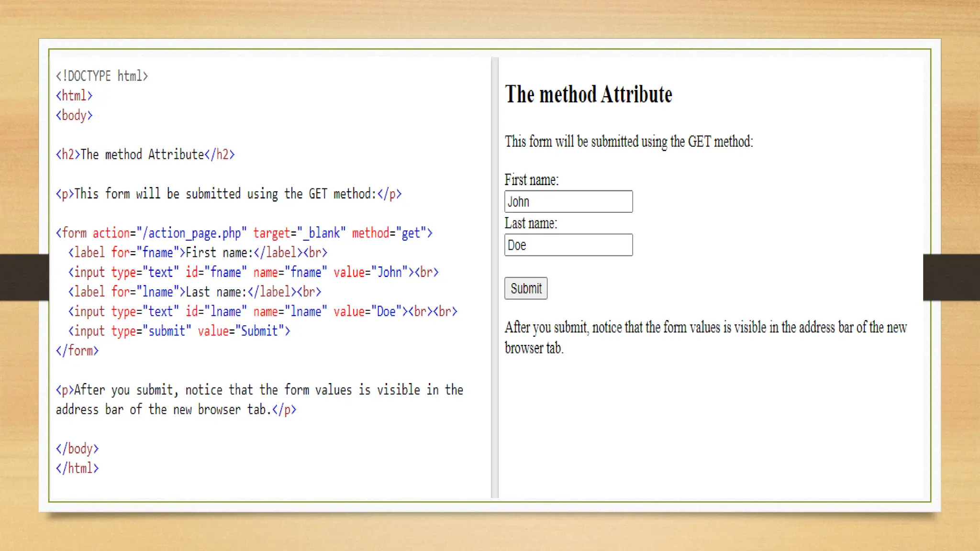
Task: Click the 'First name:' label
Action: click(531, 180)
